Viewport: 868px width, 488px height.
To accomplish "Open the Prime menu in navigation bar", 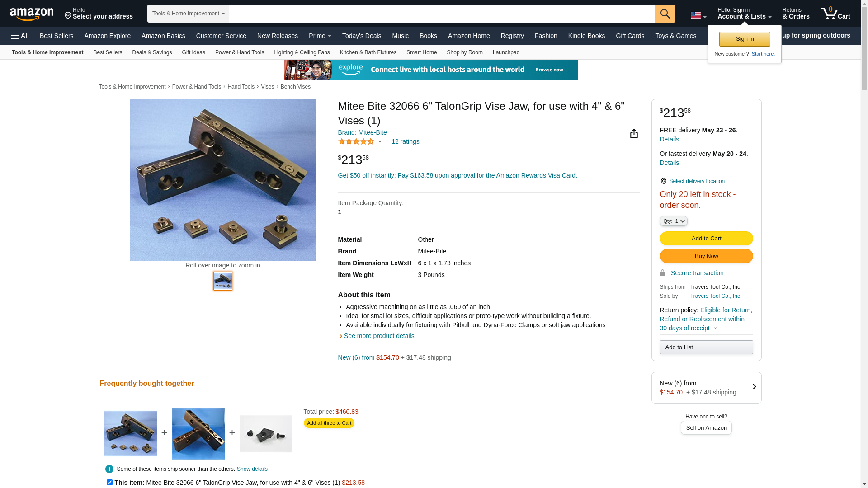I will pos(320,36).
